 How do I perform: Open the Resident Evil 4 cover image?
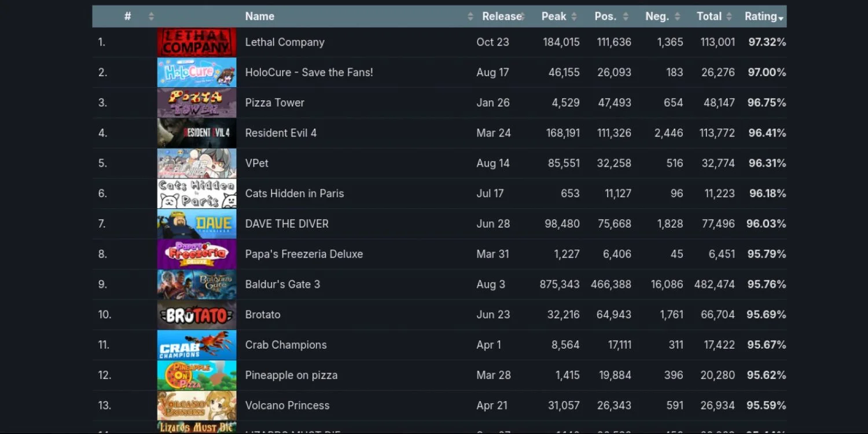(x=197, y=133)
